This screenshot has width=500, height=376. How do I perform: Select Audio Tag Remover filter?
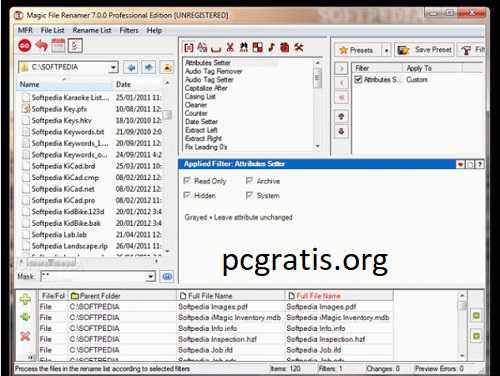214,71
